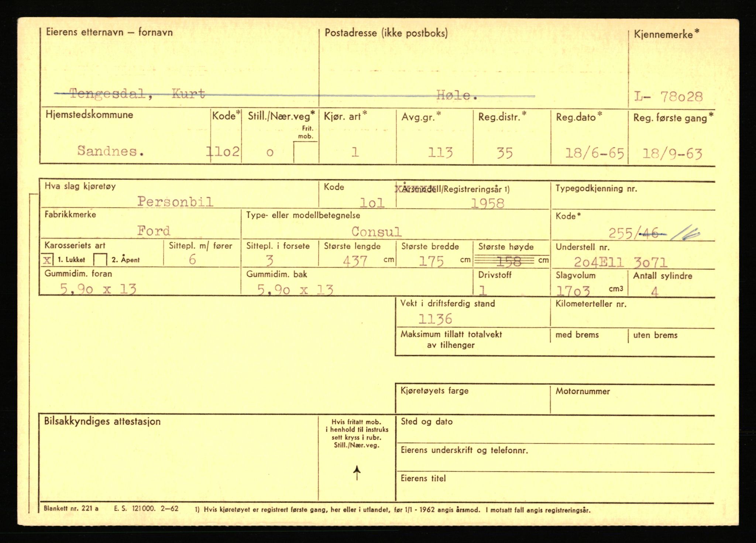Click the largest length value '437'
This screenshot has height=543, width=756.
click(355, 261)
